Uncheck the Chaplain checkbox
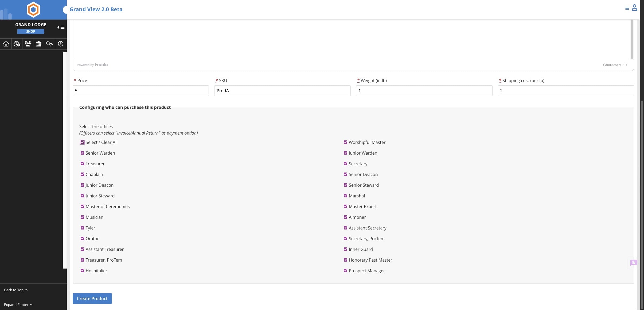 [x=82, y=174]
